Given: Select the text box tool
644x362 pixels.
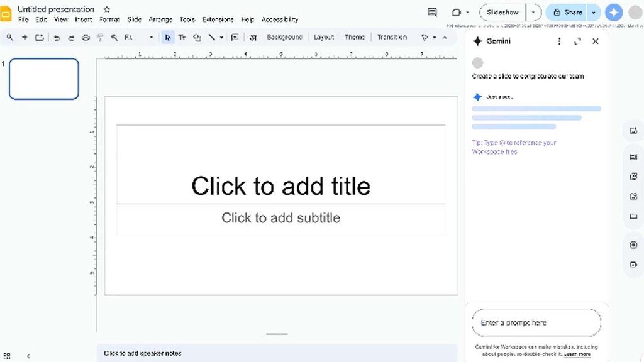Looking at the screenshot, I should (182, 37).
